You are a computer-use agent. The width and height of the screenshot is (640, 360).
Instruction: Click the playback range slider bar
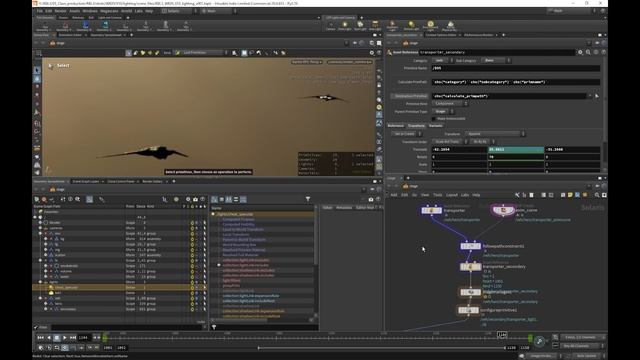point(381,348)
